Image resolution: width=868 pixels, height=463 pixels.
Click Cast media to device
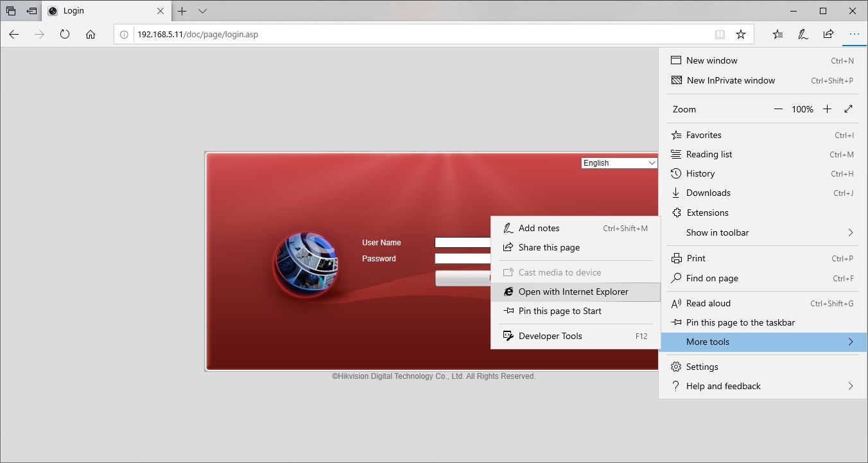click(x=575, y=272)
